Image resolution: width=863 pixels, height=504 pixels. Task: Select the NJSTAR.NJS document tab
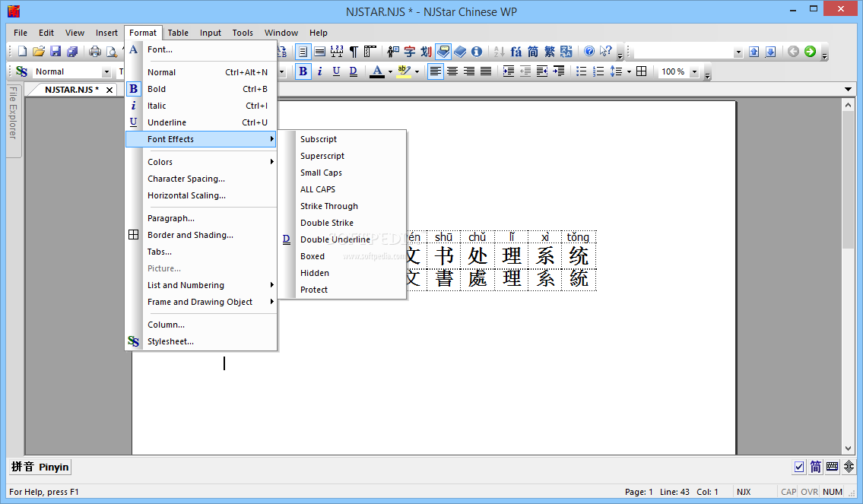tap(71, 89)
